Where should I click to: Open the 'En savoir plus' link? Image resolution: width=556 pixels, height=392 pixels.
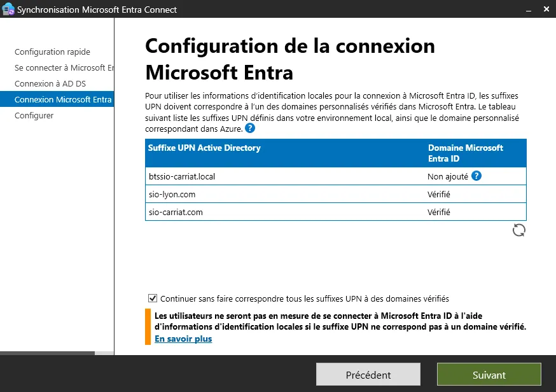pos(183,339)
